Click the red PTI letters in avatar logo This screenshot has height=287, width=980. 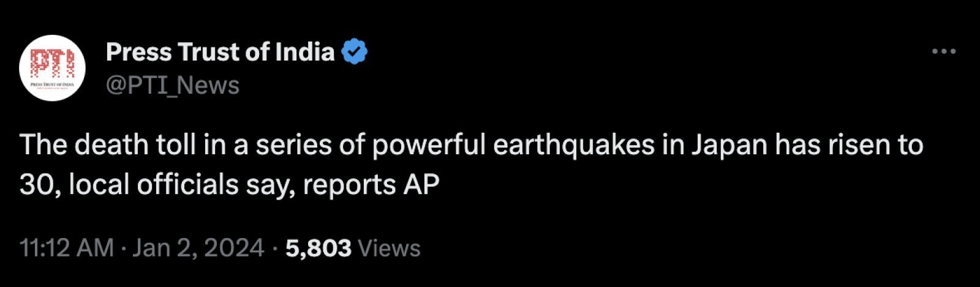point(52,63)
